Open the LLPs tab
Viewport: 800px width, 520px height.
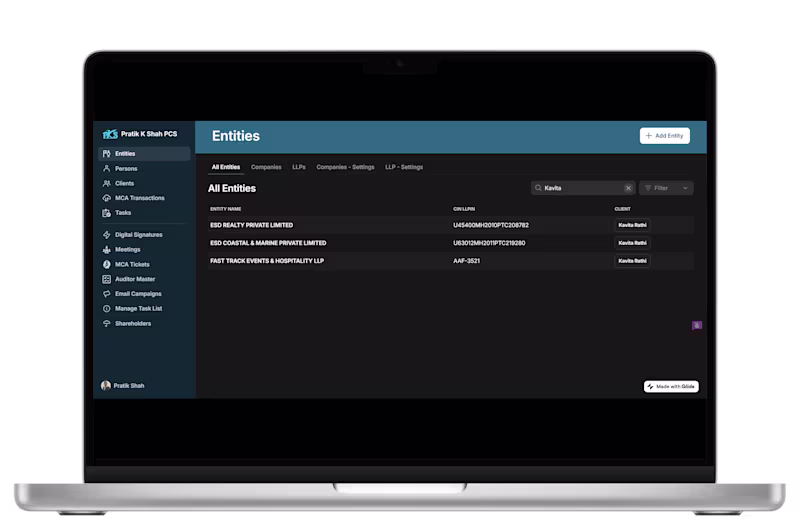[298, 167]
